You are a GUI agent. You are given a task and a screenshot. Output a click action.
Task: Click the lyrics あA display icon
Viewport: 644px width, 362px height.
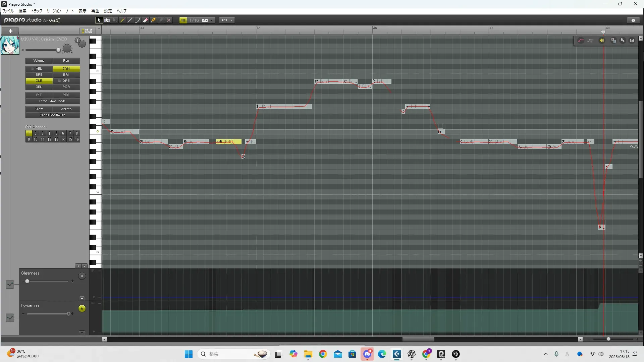(623, 41)
